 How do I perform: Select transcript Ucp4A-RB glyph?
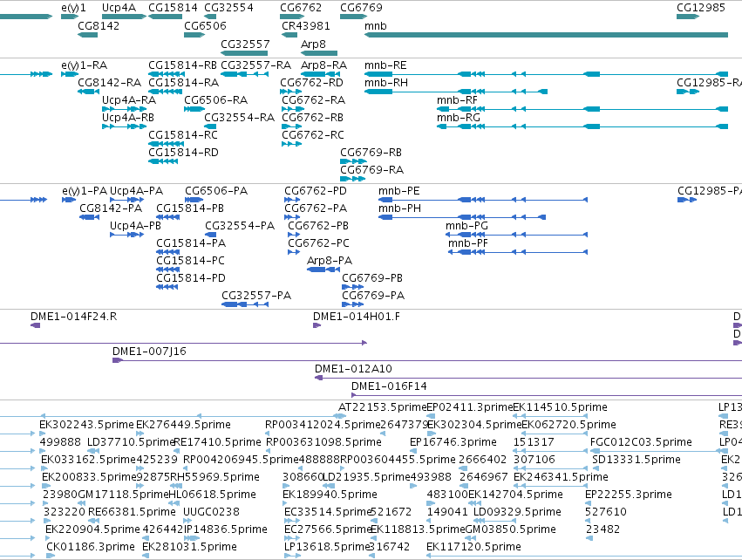click(x=125, y=126)
